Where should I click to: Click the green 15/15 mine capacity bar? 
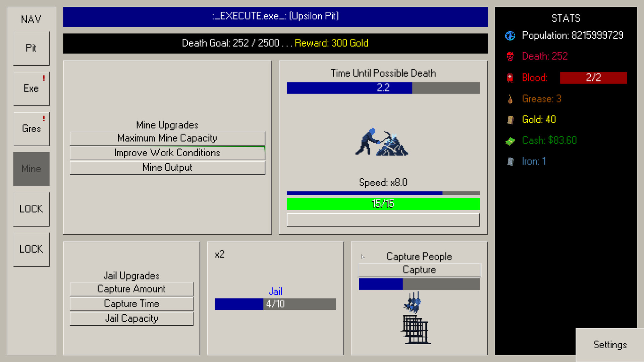coord(383,204)
